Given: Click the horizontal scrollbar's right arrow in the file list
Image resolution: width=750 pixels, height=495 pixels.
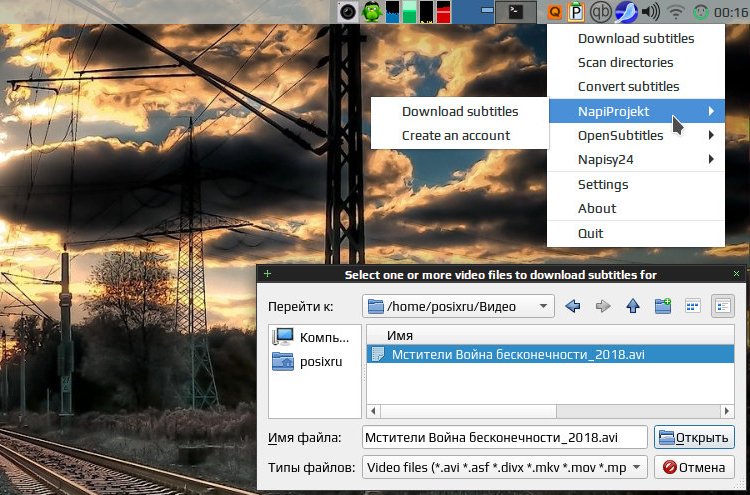Looking at the screenshot, I should coord(727,411).
